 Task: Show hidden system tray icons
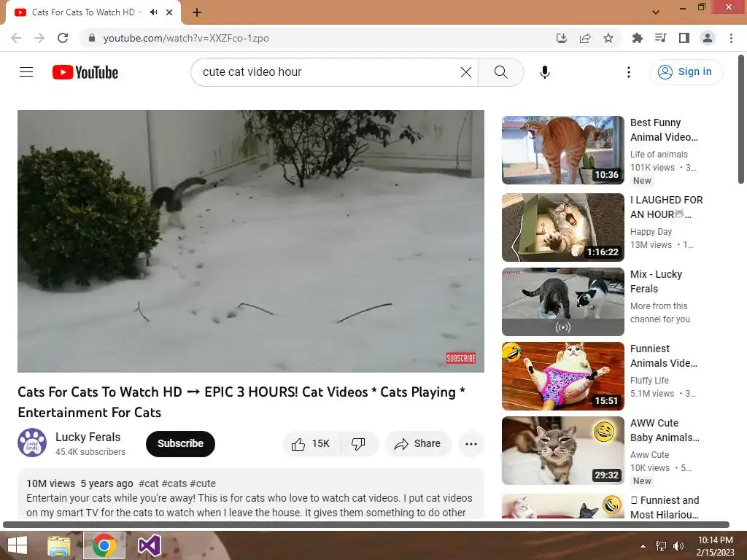[643, 545]
